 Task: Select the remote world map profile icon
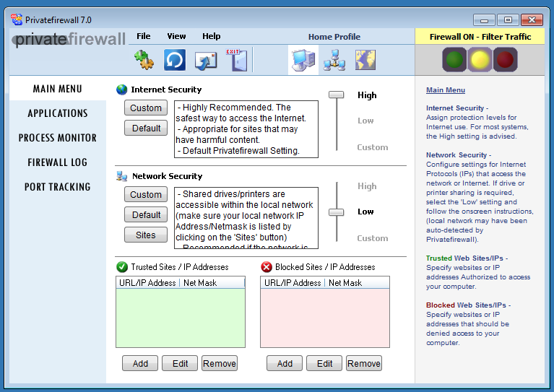[366, 60]
